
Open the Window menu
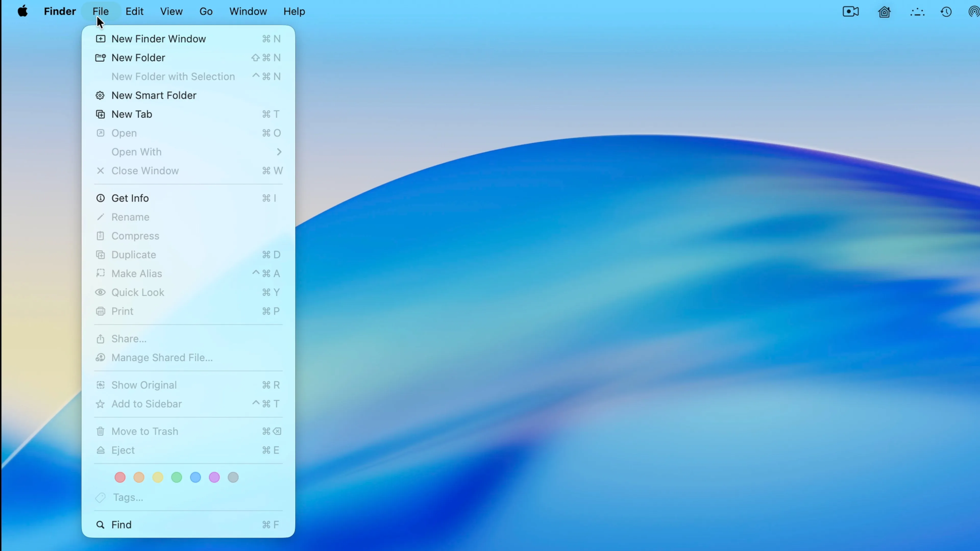[x=248, y=11]
